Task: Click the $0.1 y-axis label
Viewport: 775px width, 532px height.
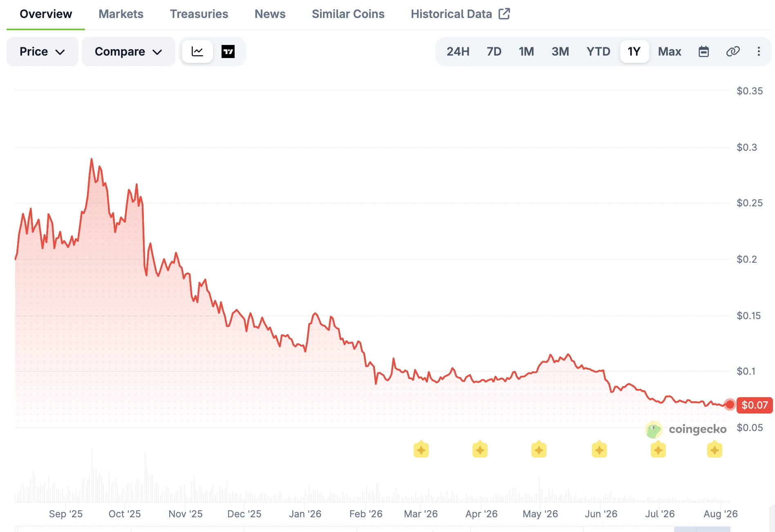Action: coord(746,371)
